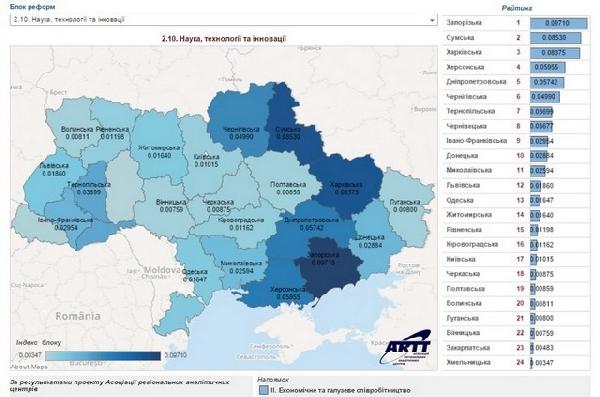Select Харківська bar in the rating

click(x=555, y=53)
